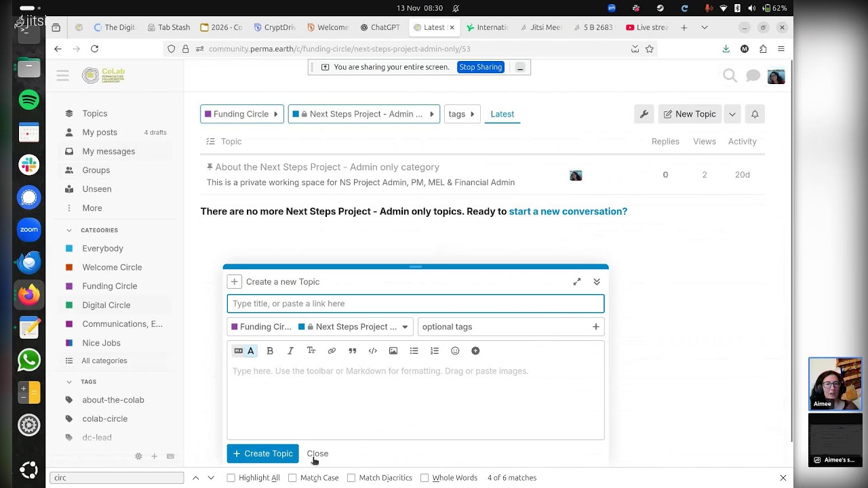Switch to the ChatGPT browser tab
The height and width of the screenshot is (488, 868).
point(380,28)
